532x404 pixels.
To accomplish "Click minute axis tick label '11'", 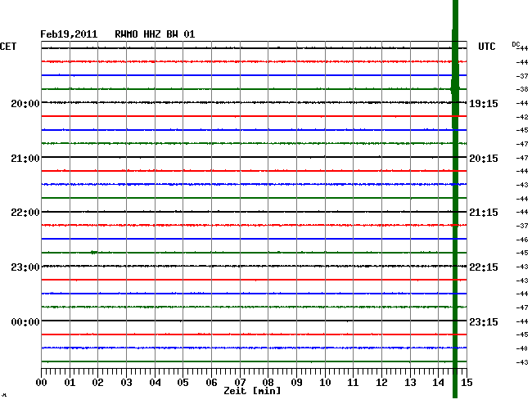I will pyautogui.click(x=353, y=382).
